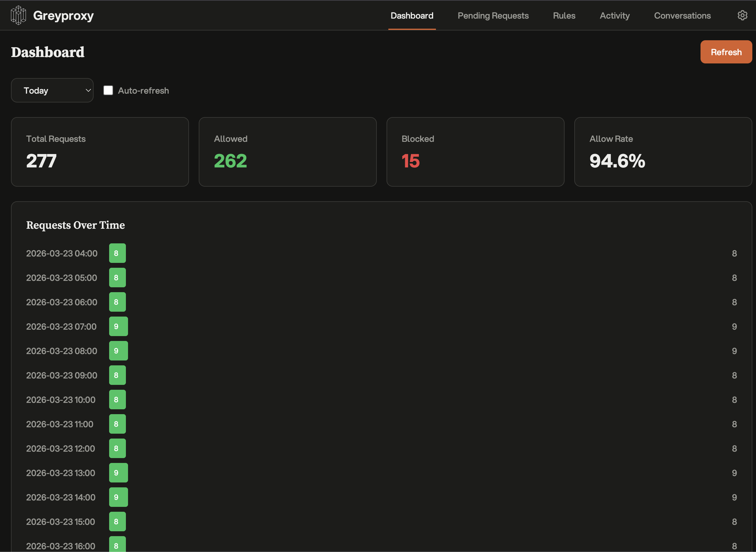Click the Greyproxy title text
The height and width of the screenshot is (552, 756).
click(63, 16)
